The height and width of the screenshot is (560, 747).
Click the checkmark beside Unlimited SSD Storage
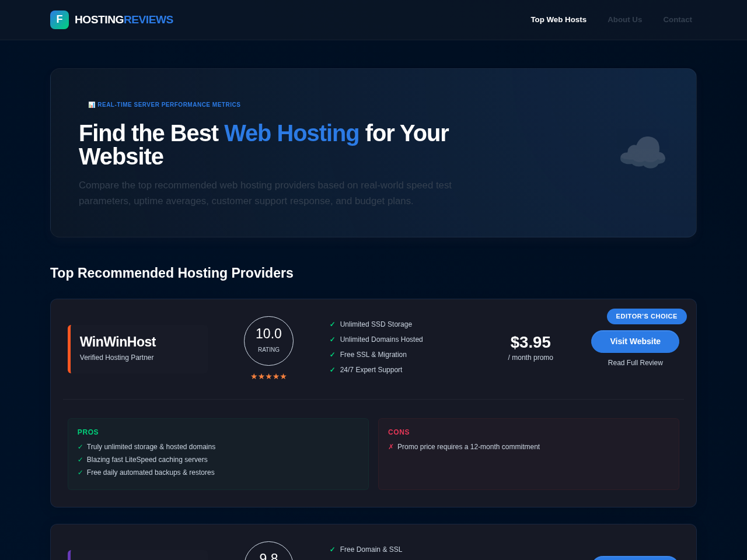(333, 324)
